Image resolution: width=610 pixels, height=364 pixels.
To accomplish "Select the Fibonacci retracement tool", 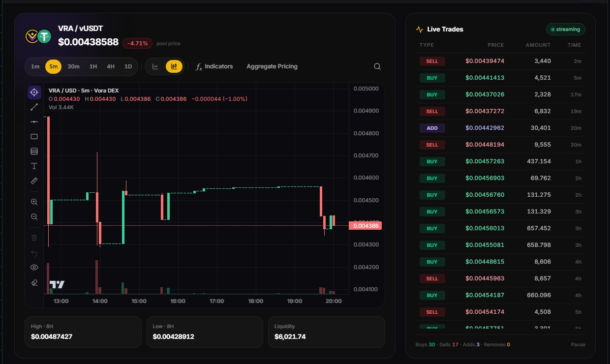I will (34, 151).
